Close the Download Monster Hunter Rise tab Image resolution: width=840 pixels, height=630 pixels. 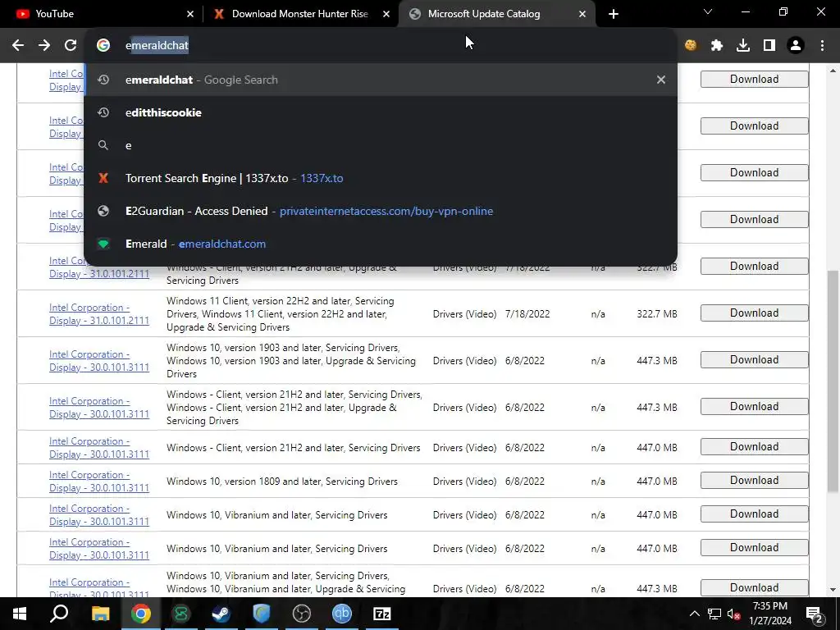tap(386, 15)
